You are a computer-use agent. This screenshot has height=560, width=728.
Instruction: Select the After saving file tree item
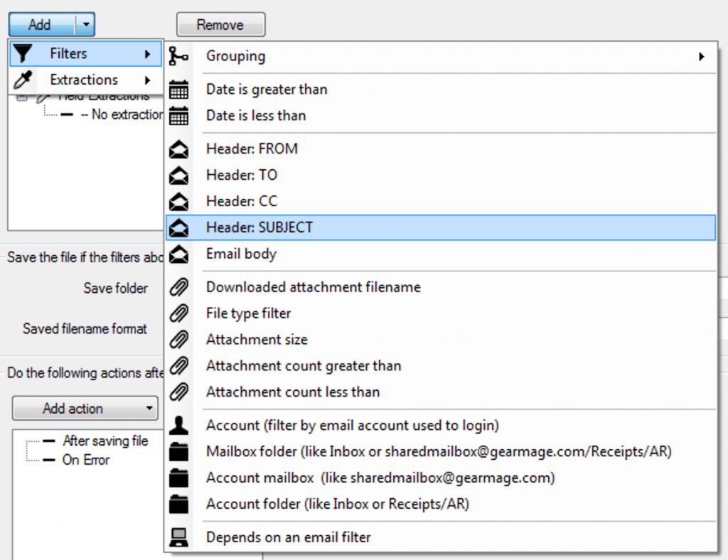coord(105,441)
